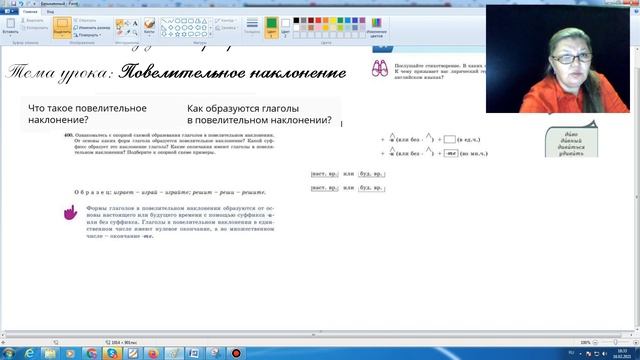Image resolution: width=640 pixels, height=360 pixels.
Task: Click the Resize (Изменить размер) command
Action: pyautogui.click(x=92, y=28)
